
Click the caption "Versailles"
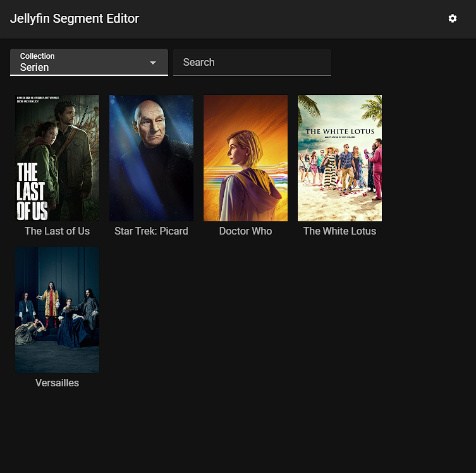click(58, 383)
